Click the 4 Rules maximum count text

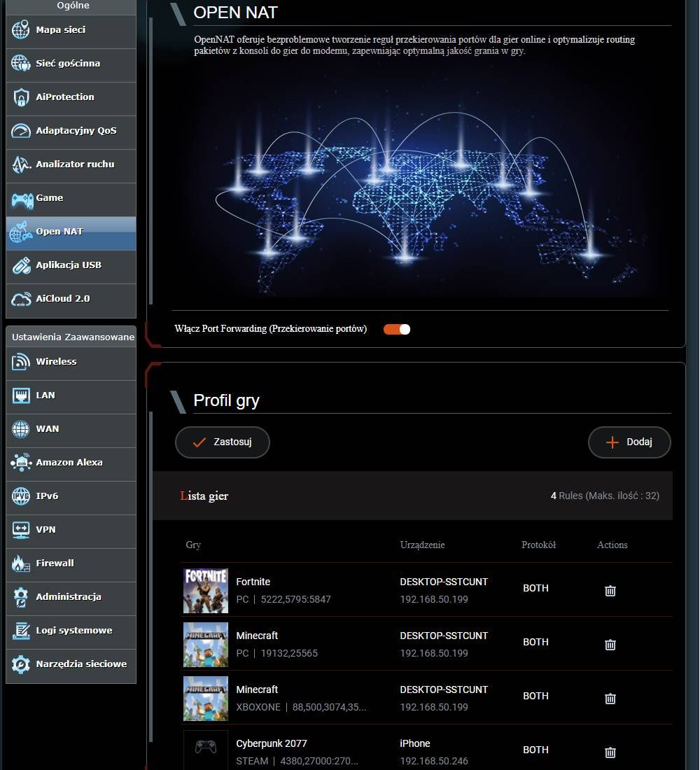tap(605, 496)
